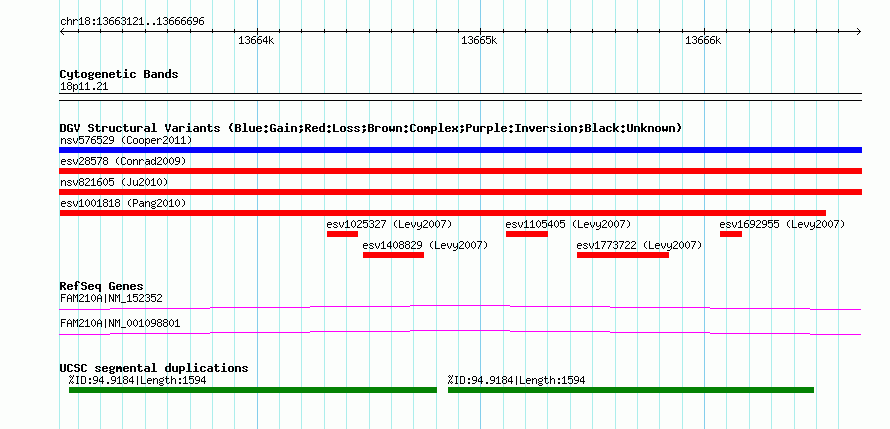Screen dimensions: 890x429
Task: Select the red esv28578 loss bar
Action: pyautogui.click(x=460, y=171)
